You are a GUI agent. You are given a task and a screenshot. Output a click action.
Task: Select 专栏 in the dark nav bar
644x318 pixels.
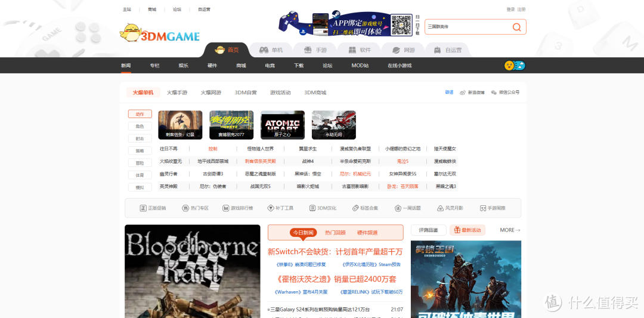(154, 66)
